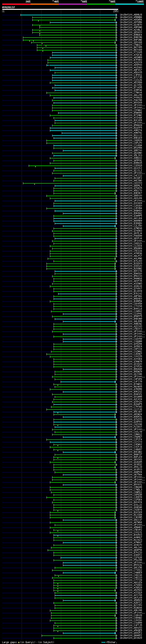Click the orange ~40% identity legend segment

[x=45, y=4]
